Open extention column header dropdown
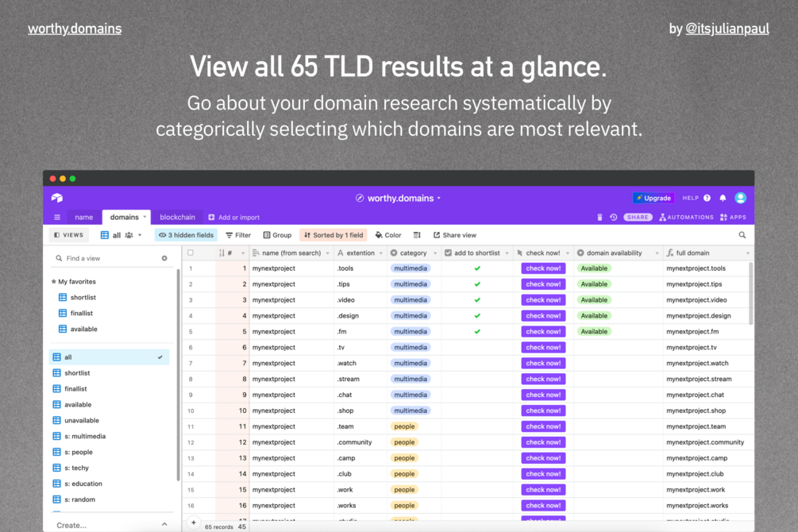 (380, 253)
